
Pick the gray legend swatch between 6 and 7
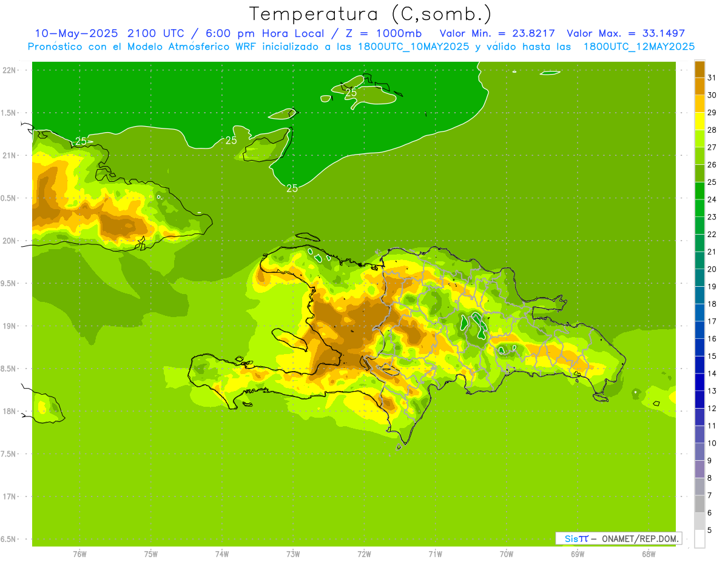point(699,504)
